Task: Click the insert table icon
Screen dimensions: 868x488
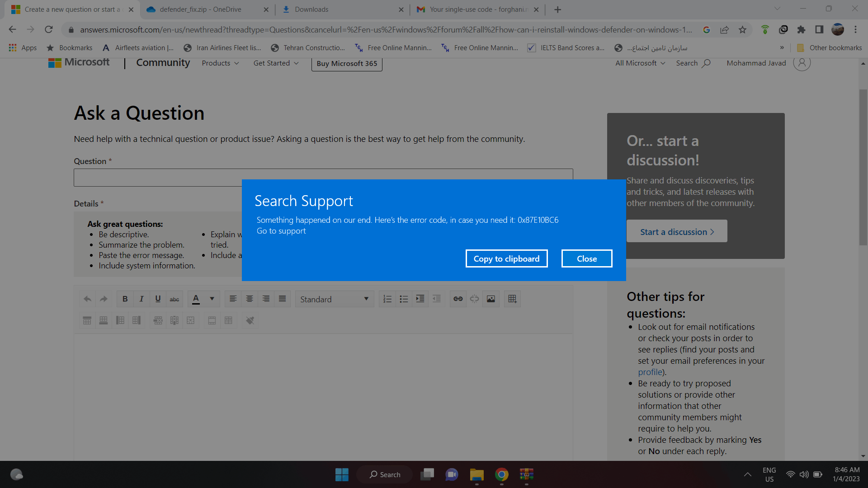Action: tap(512, 299)
